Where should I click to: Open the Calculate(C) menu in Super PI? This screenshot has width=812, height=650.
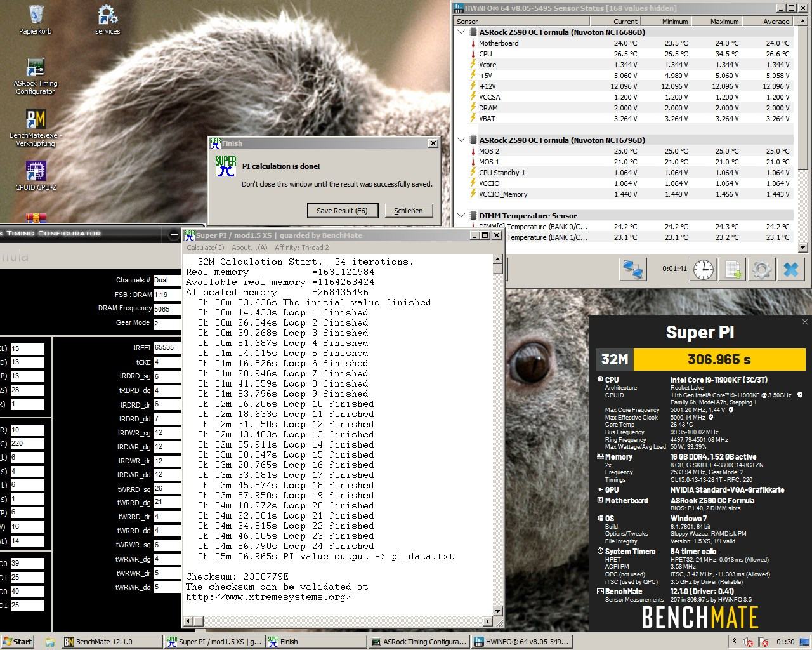coord(205,248)
